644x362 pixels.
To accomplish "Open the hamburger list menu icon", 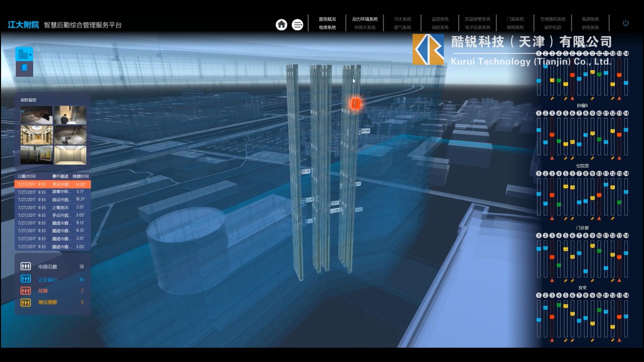I will [297, 24].
